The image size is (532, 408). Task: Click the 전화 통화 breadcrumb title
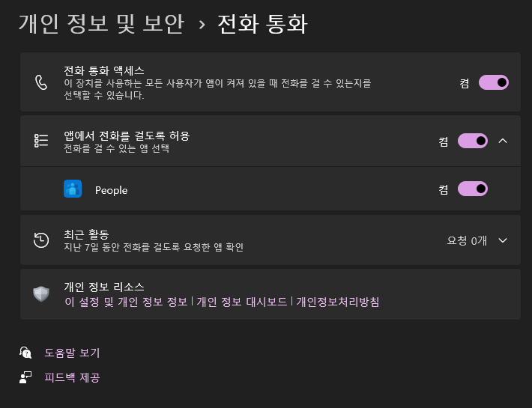262,24
